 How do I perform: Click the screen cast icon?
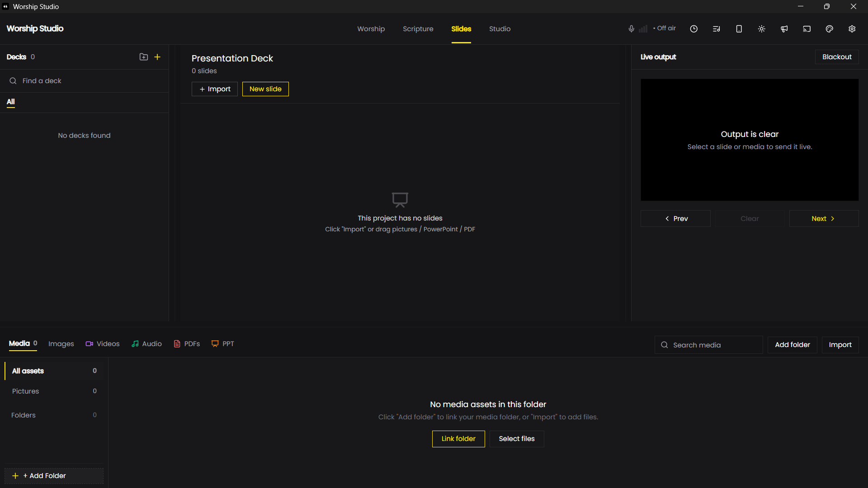[807, 29]
